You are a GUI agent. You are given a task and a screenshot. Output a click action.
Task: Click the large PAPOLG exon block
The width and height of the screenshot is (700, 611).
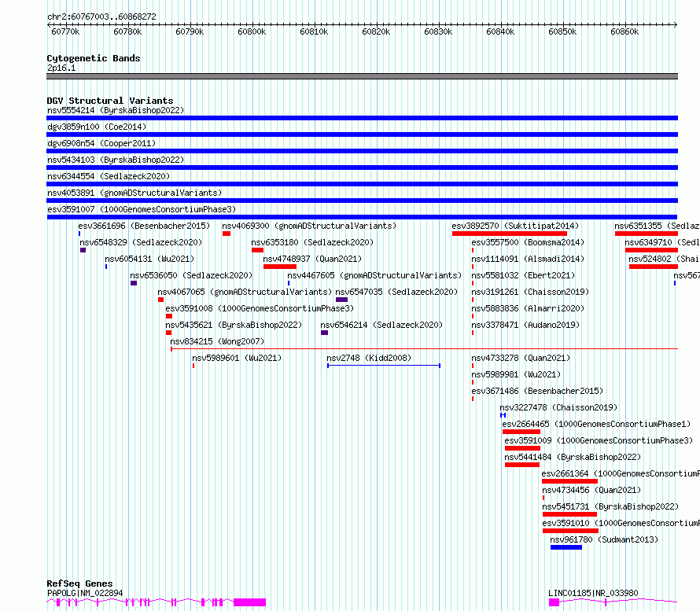tap(249, 602)
